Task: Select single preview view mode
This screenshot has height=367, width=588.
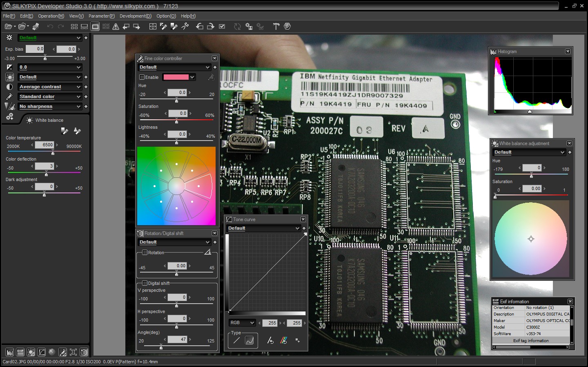Action: click(x=95, y=27)
